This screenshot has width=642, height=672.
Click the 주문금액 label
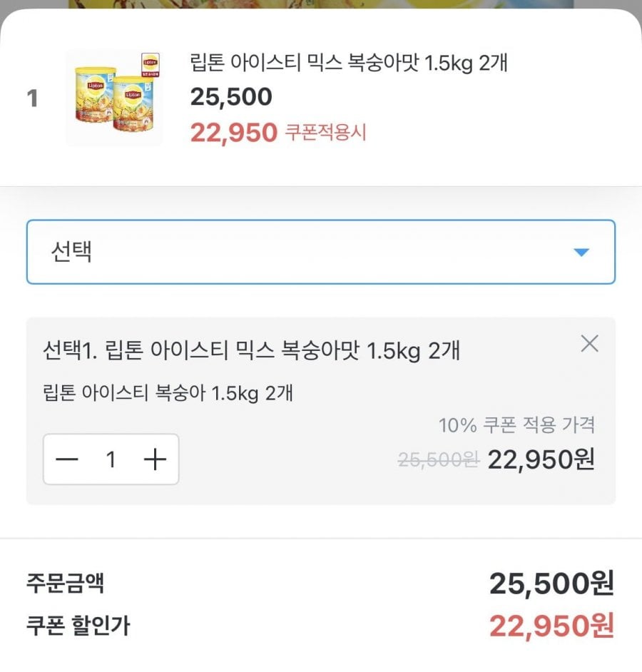pos(65,584)
